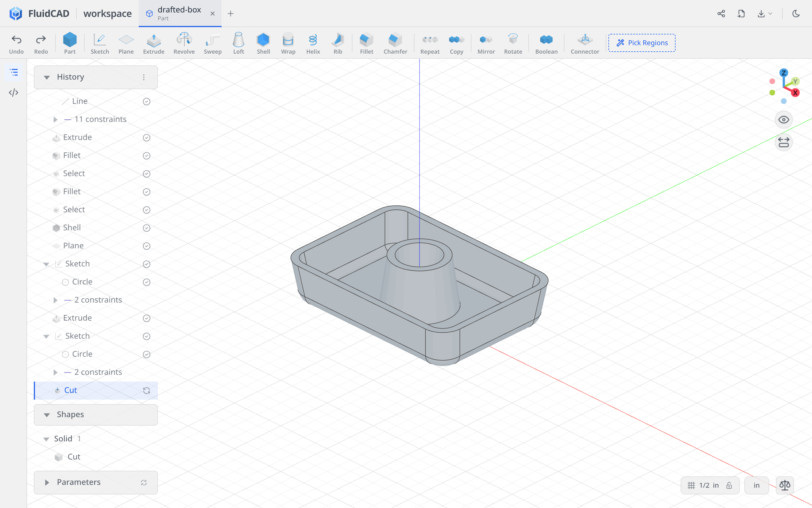Select the Helix tool
812x508 pixels.
(x=313, y=43)
